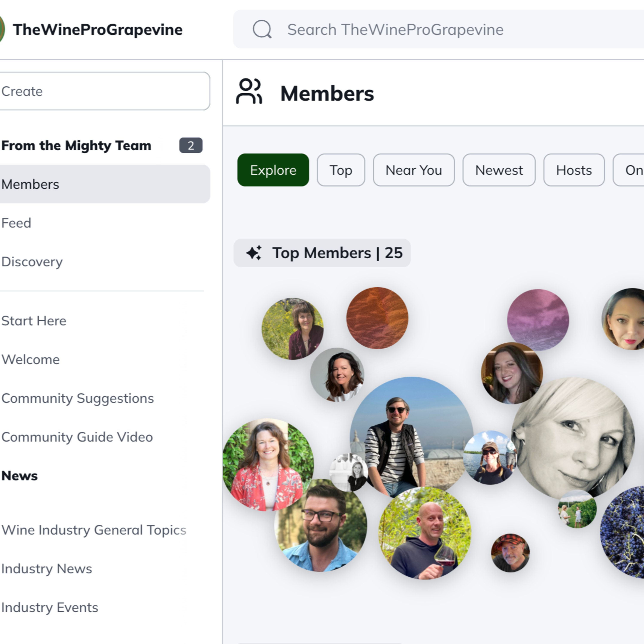
Task: Open the man holding wine glass avatar
Action: (425, 533)
